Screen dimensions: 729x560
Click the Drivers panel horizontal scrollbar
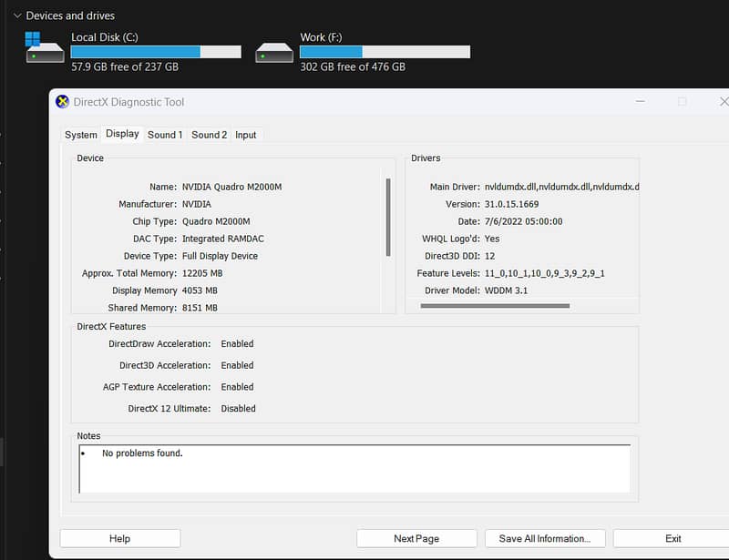495,306
